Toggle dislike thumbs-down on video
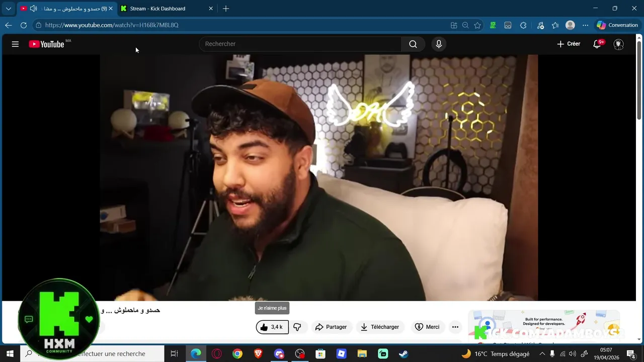Viewport: 644px width, 362px height. pyautogui.click(x=297, y=327)
